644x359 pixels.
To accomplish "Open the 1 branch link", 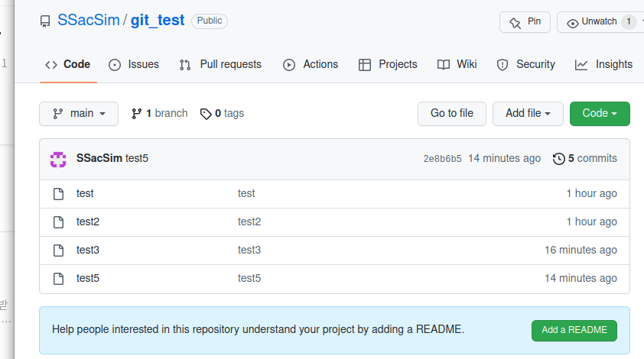I will click(159, 113).
